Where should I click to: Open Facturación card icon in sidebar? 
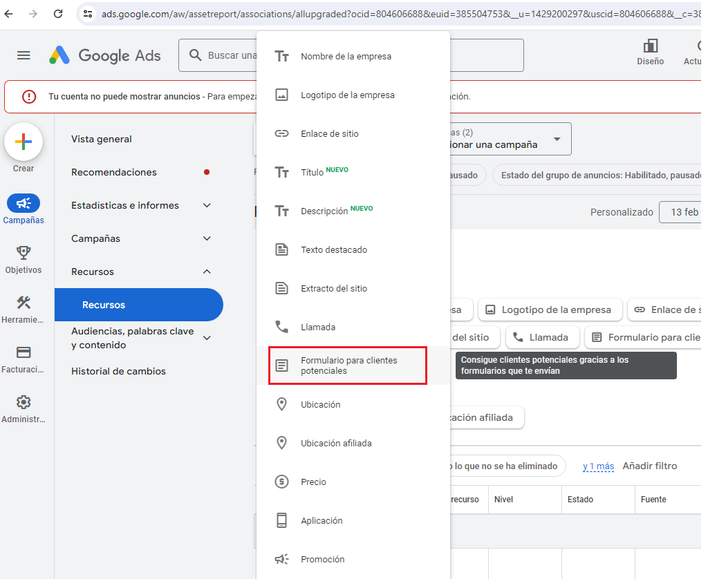pyautogui.click(x=24, y=352)
